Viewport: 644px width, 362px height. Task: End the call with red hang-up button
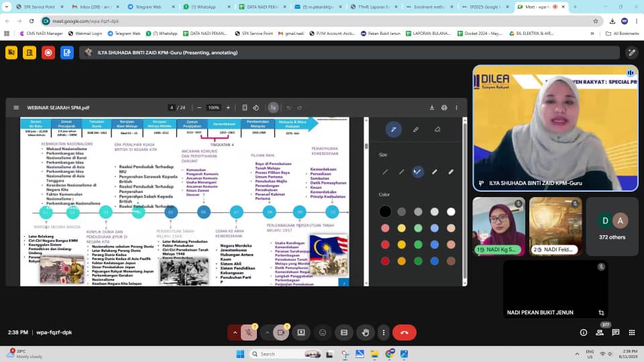pos(404,332)
